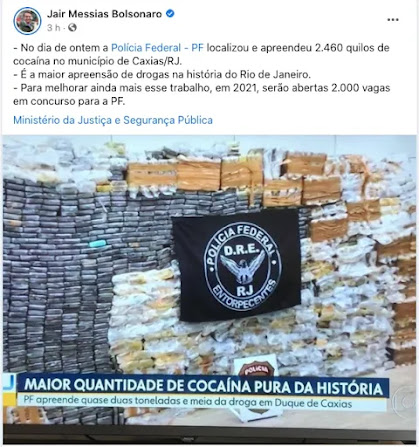Open Ministério da Justiça e Segurança Pública link
Viewport: 419px width, 447px height.
(x=113, y=120)
